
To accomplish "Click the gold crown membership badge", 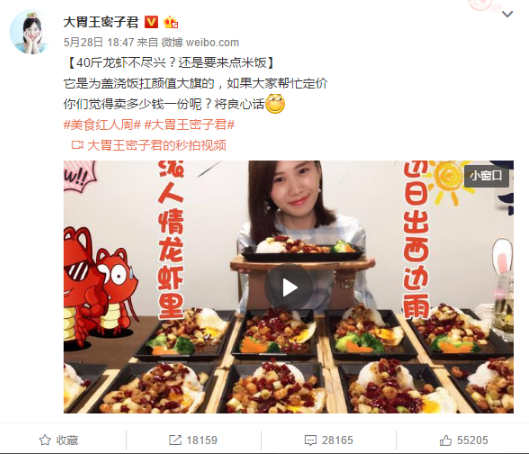I will tap(171, 23).
